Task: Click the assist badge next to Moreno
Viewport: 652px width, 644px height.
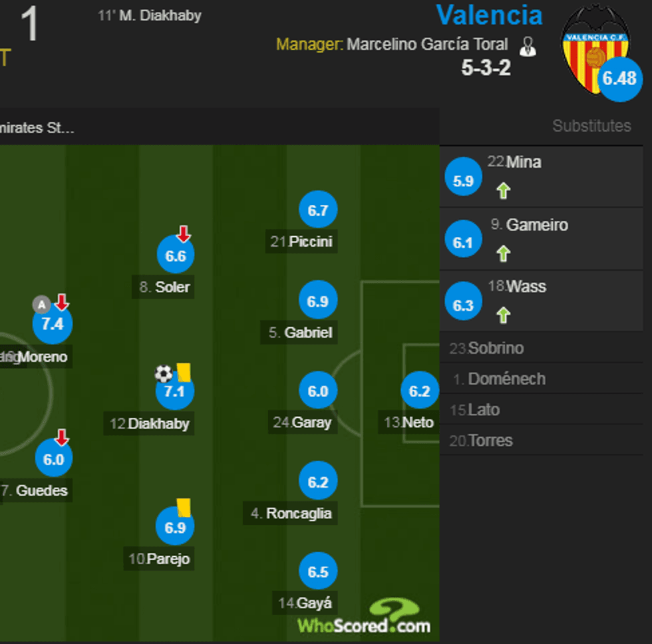Action: click(42, 305)
